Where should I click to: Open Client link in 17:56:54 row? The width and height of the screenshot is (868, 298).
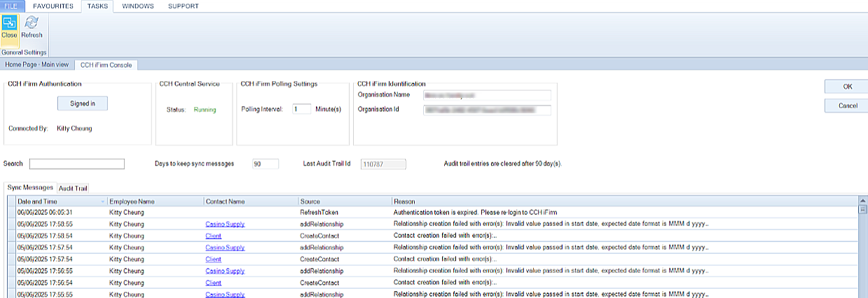[213, 283]
